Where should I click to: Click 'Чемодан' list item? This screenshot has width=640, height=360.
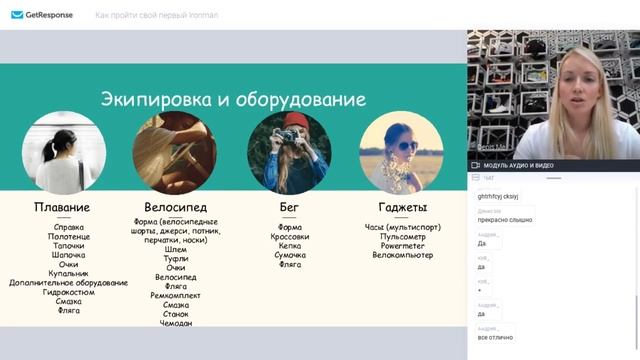(x=176, y=323)
